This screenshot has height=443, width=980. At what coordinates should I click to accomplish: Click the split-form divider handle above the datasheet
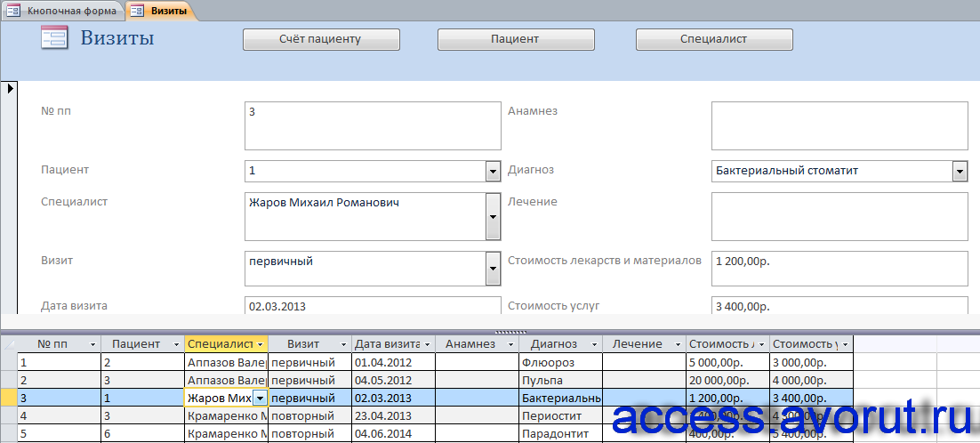click(x=511, y=332)
